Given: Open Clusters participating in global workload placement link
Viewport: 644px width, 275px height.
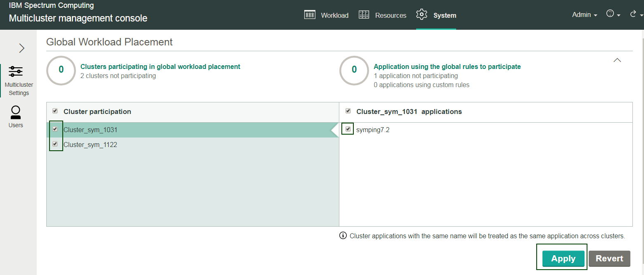Looking at the screenshot, I should (x=160, y=66).
